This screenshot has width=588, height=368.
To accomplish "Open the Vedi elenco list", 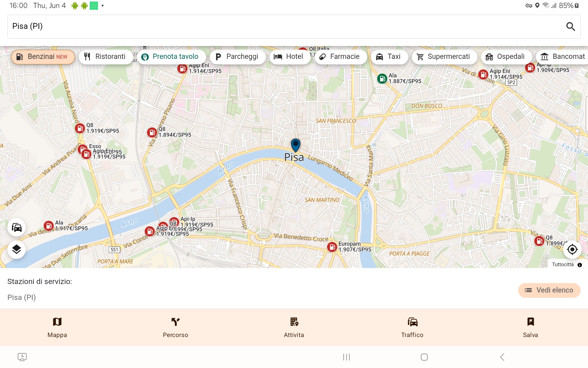I will tap(549, 290).
